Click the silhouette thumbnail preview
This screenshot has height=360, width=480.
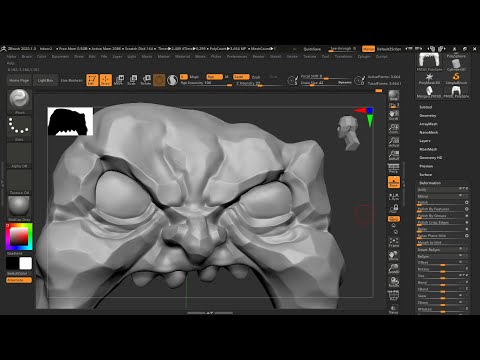click(70, 121)
